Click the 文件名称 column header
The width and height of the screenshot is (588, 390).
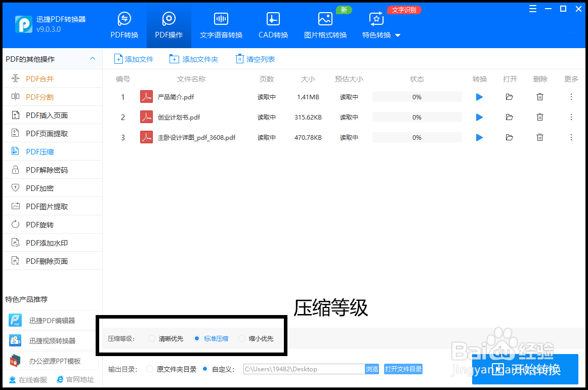(x=191, y=79)
